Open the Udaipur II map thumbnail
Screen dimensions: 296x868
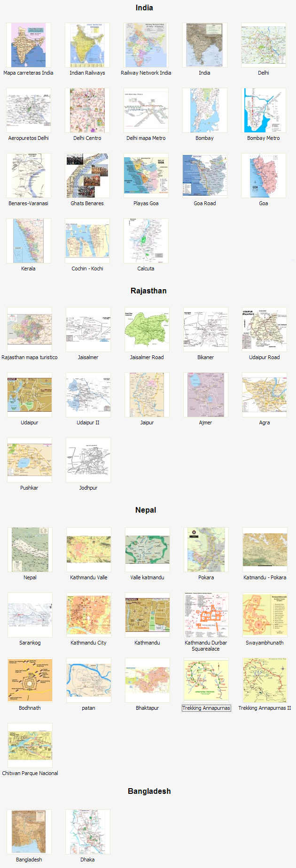pos(88,395)
